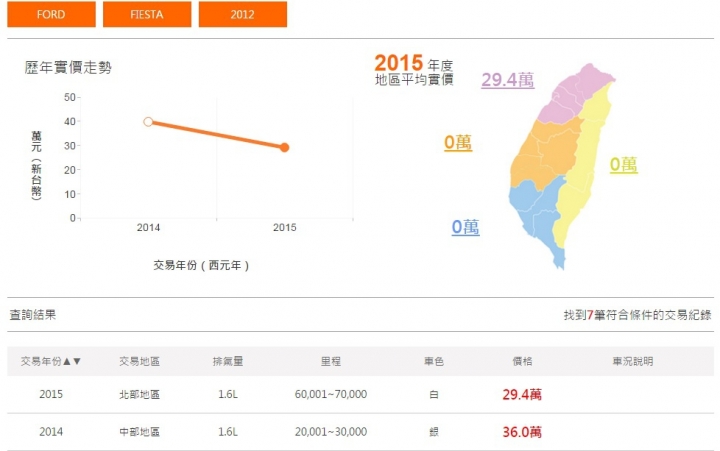The height and width of the screenshot is (451, 720).
Task: Select the 2014 data point on chart
Action: tap(148, 122)
